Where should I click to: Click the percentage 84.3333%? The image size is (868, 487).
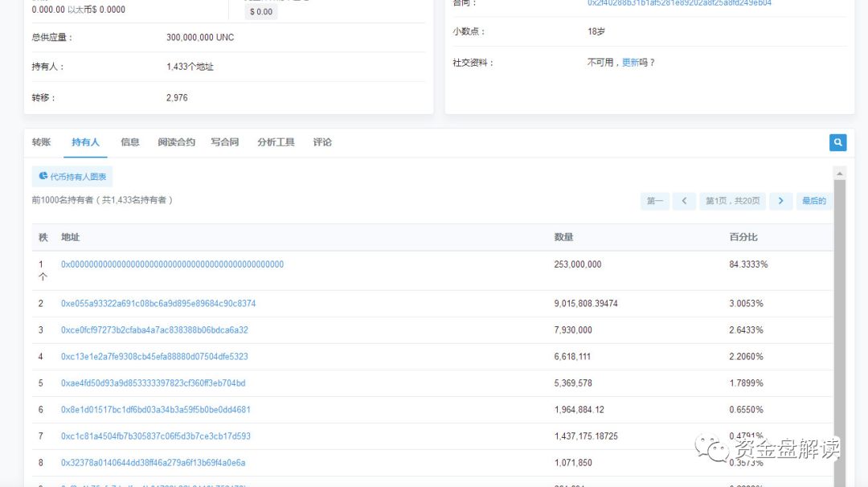[x=748, y=264]
